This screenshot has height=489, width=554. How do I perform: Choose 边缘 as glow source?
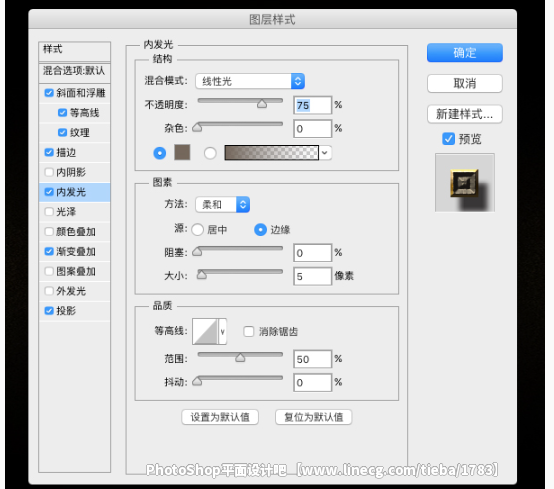point(260,230)
